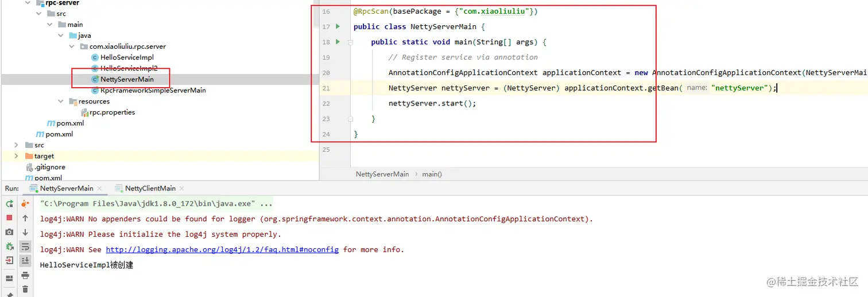Click the nettyServer.start() statement

click(432, 103)
